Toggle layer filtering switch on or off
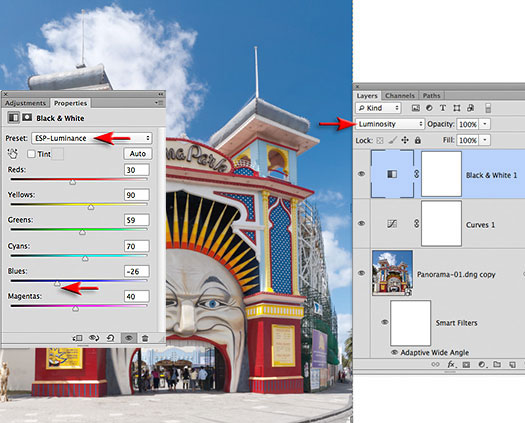The image size is (525, 423). (488, 108)
